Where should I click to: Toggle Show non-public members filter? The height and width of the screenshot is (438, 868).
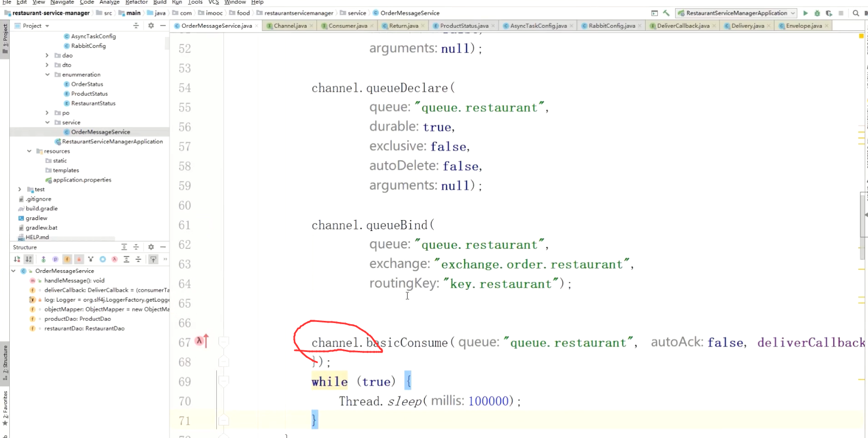coord(79,259)
